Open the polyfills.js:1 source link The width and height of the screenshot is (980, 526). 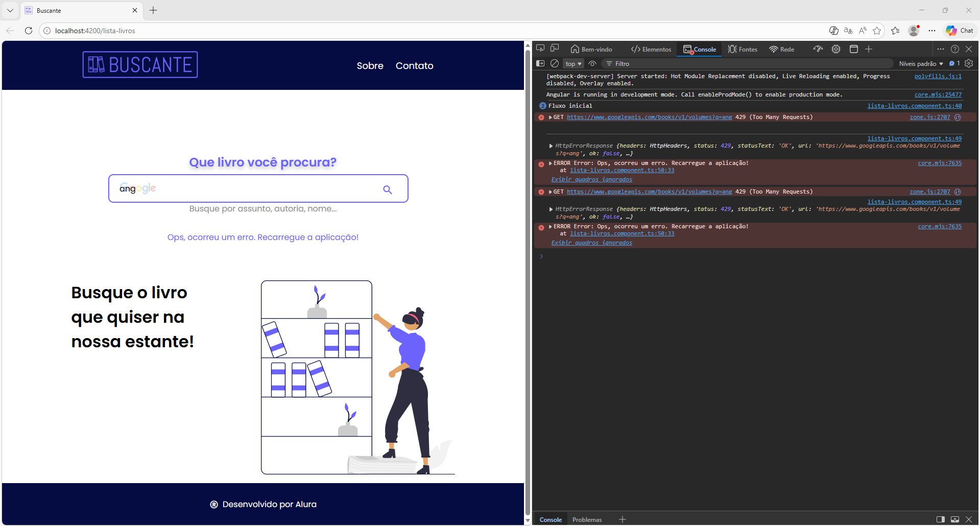click(938, 76)
